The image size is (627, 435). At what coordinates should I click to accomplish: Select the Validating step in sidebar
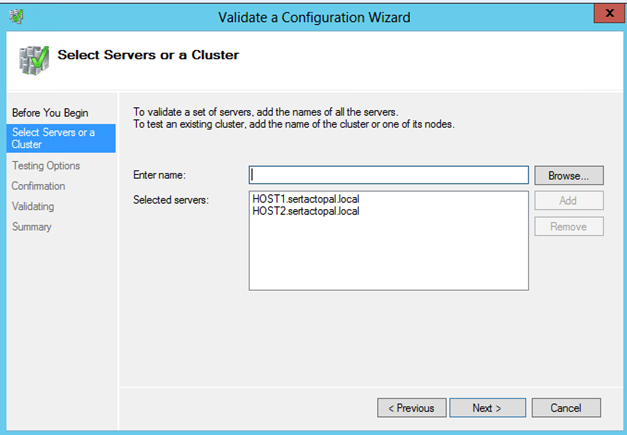pyautogui.click(x=33, y=206)
